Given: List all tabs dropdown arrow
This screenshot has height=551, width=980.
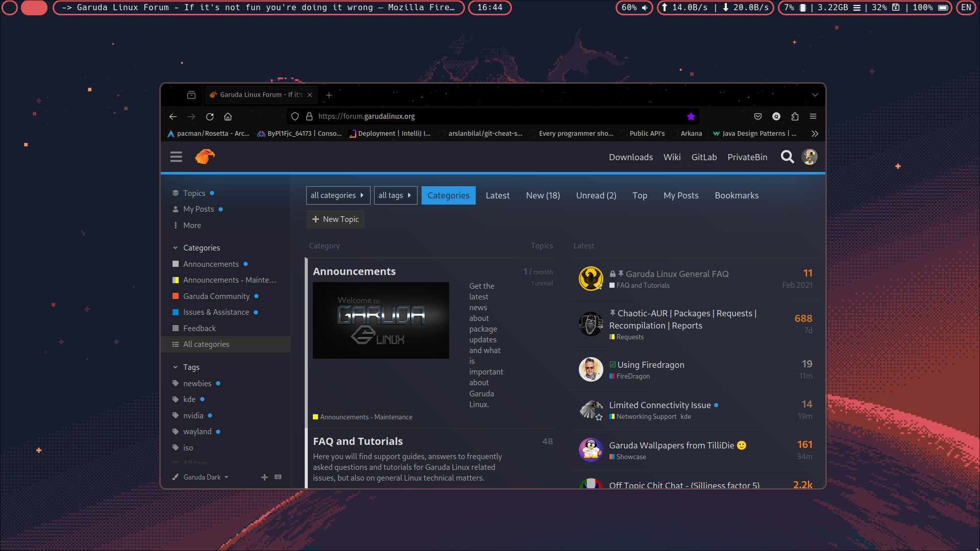Looking at the screenshot, I should click(x=815, y=95).
